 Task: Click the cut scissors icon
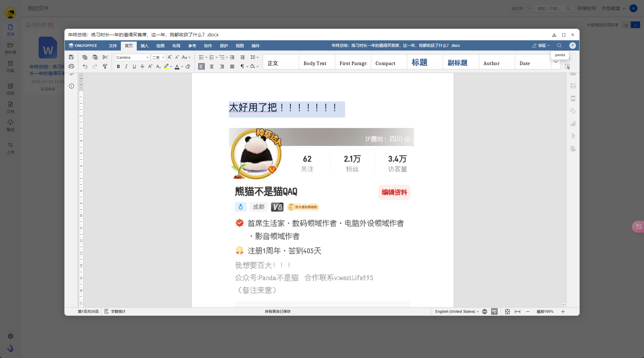point(105,57)
